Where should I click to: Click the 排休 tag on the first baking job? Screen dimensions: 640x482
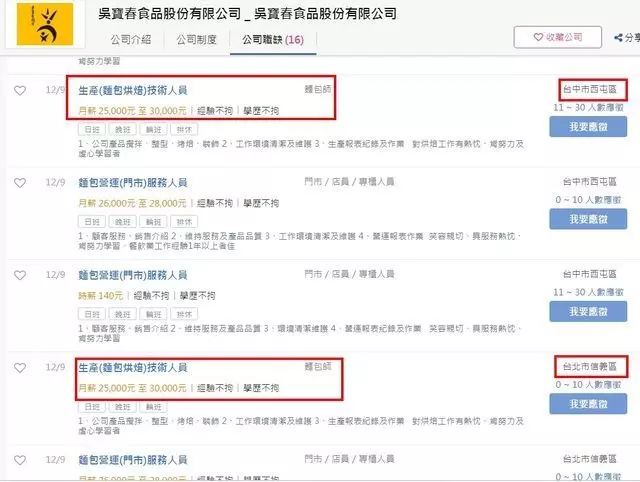coord(184,129)
